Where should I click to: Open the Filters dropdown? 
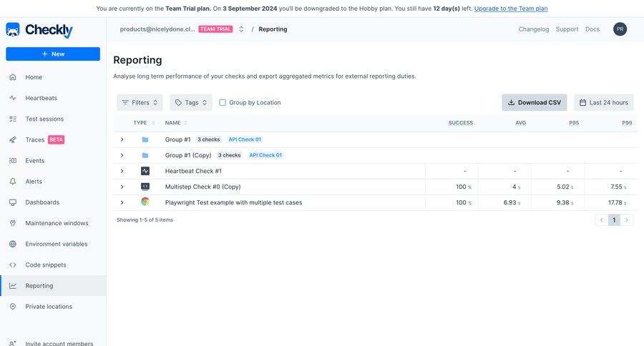140,103
